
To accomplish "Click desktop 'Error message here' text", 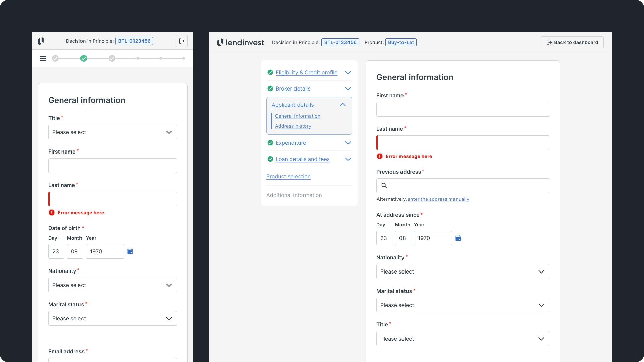I will tap(409, 156).
